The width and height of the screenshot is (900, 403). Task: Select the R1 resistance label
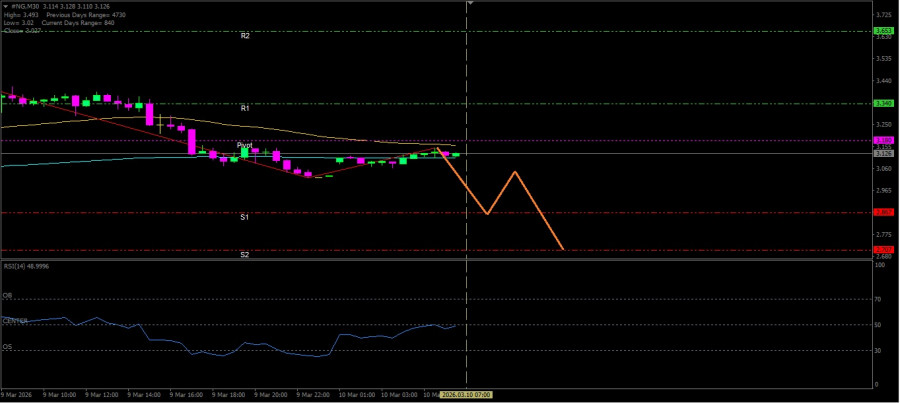point(245,107)
